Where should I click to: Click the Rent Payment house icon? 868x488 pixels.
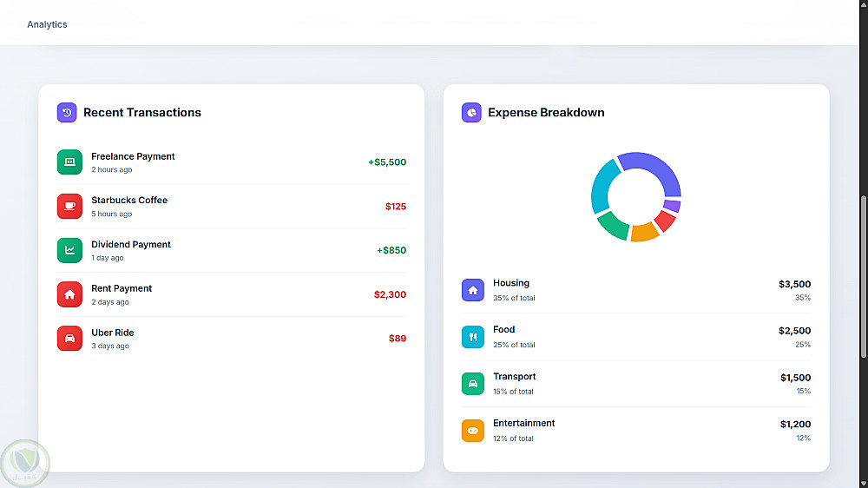click(x=69, y=294)
